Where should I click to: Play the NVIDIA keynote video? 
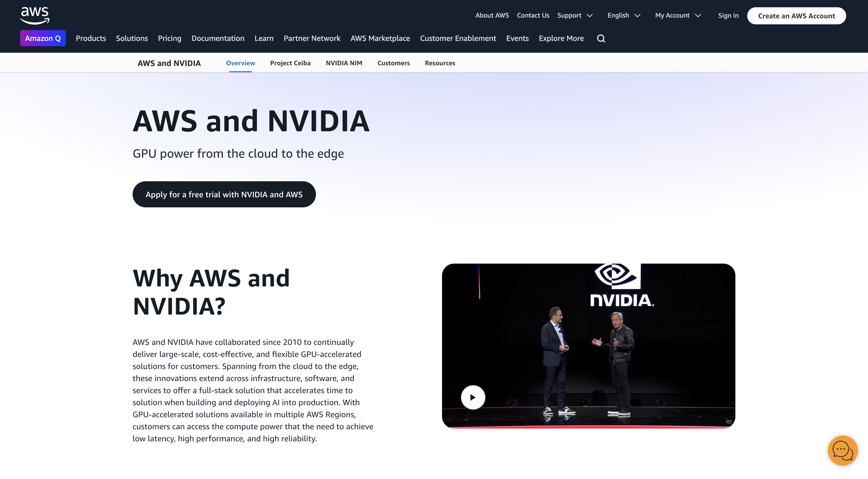[473, 397]
